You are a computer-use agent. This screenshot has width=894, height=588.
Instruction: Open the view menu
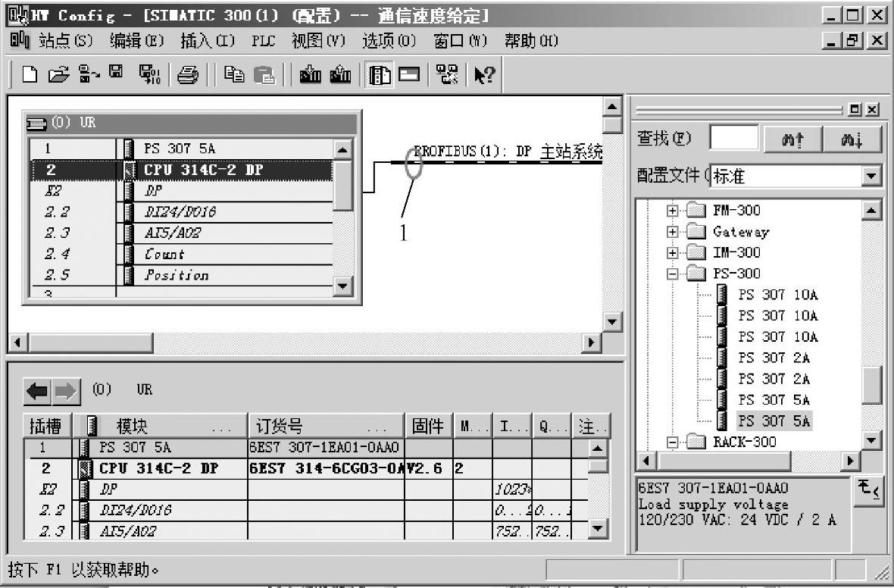[x=318, y=40]
